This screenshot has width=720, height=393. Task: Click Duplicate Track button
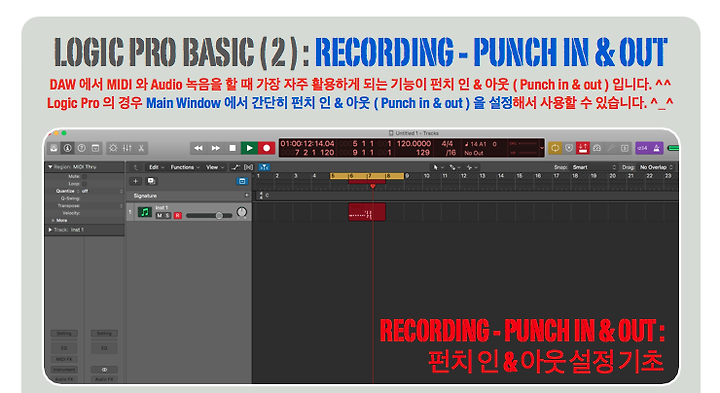point(151,181)
